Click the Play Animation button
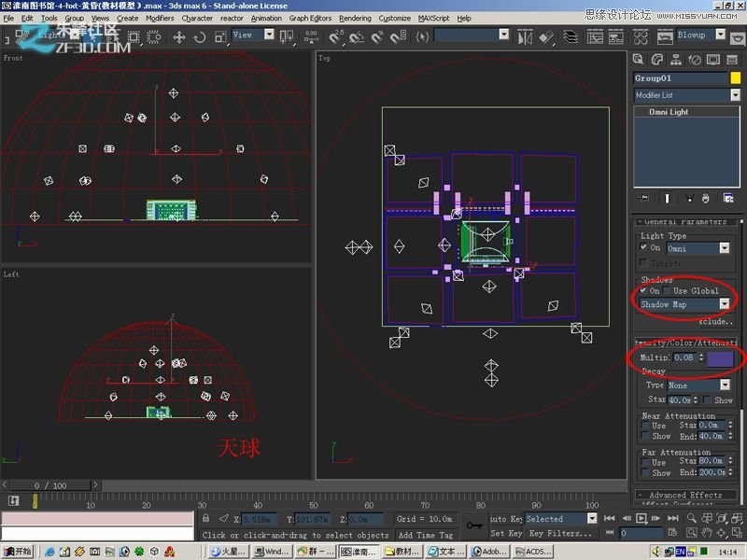Viewport: 747px width, 560px height. pyautogui.click(x=641, y=518)
